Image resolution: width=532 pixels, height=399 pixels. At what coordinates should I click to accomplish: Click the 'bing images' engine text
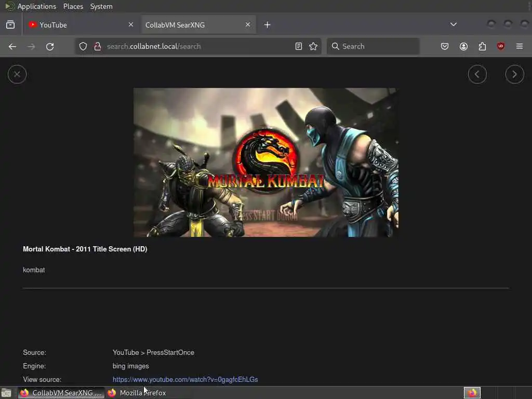point(130,366)
